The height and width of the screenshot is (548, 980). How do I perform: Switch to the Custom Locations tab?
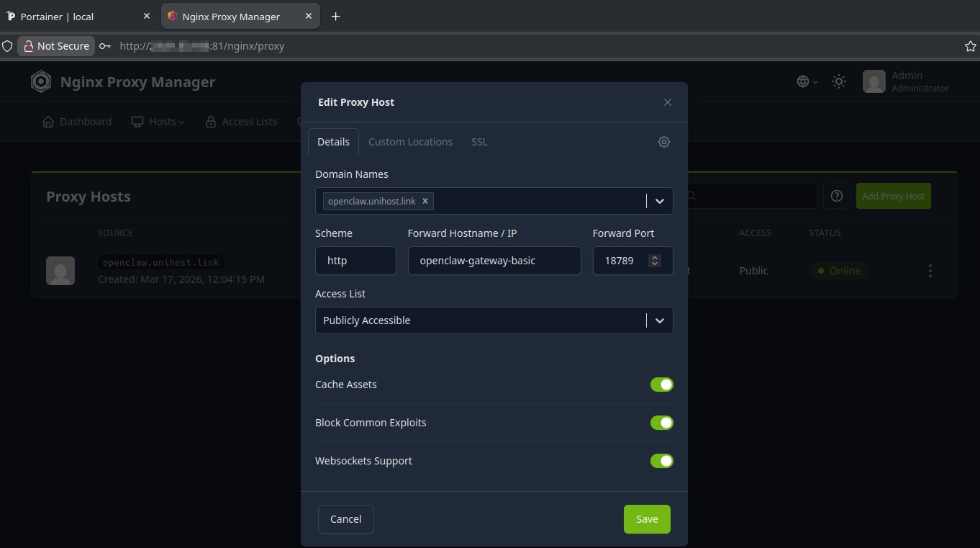[x=410, y=142]
